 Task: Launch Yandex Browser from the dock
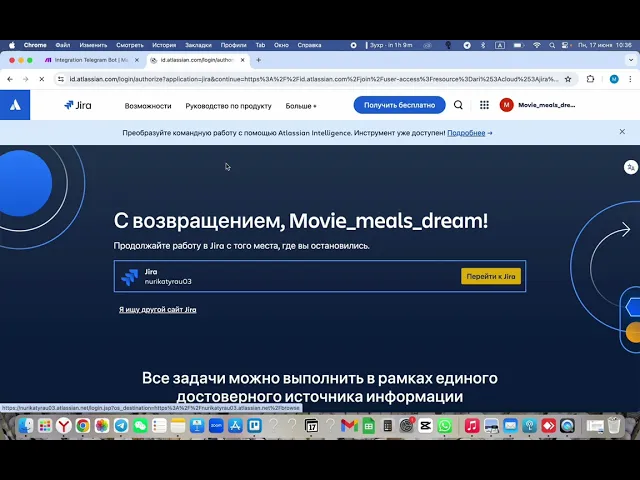[64, 426]
